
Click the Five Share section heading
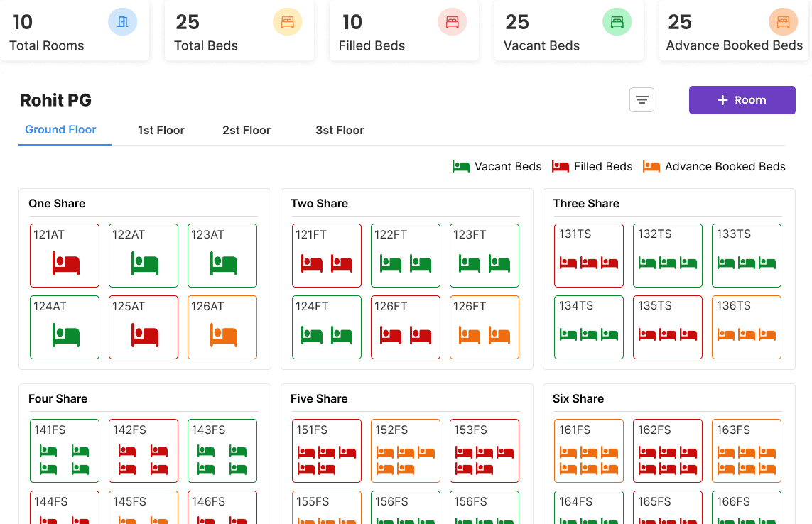[319, 399]
